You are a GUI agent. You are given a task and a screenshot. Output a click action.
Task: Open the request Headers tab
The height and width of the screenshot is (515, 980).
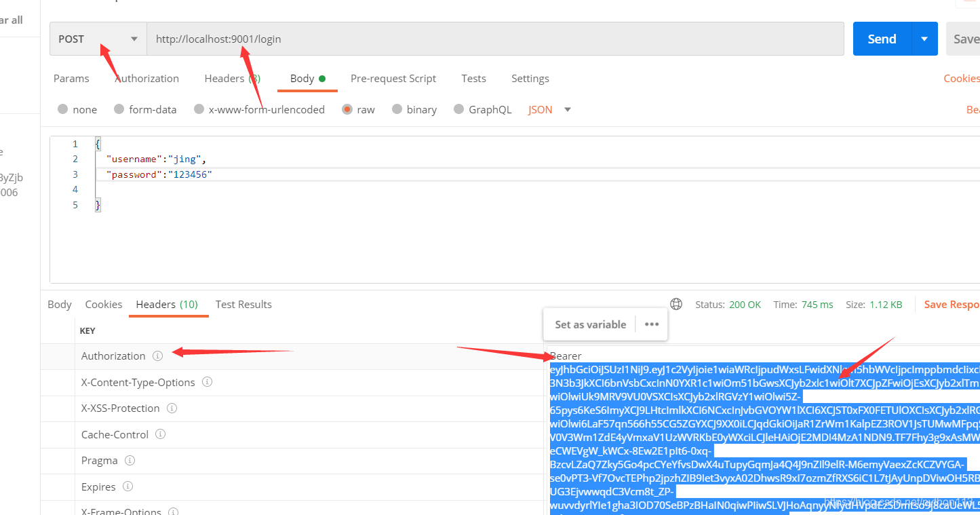pos(233,79)
